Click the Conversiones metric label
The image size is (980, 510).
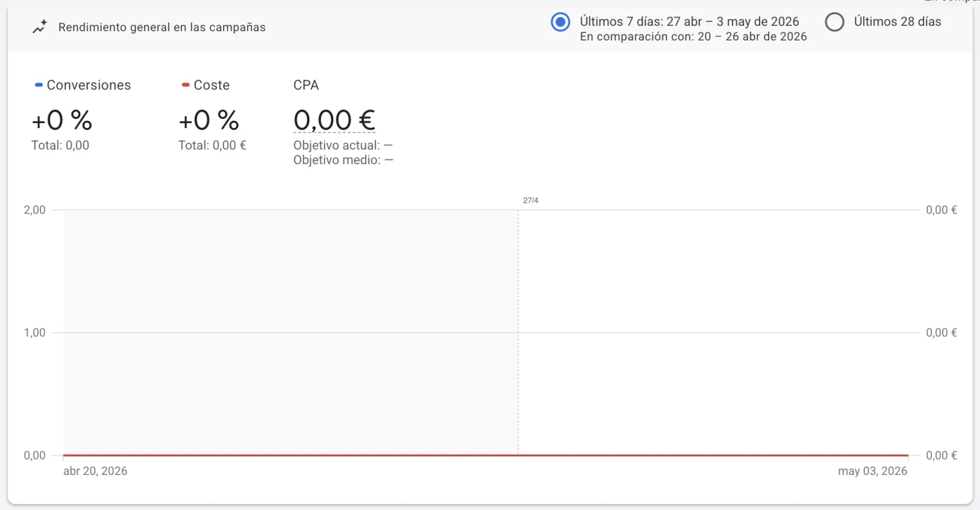click(89, 85)
